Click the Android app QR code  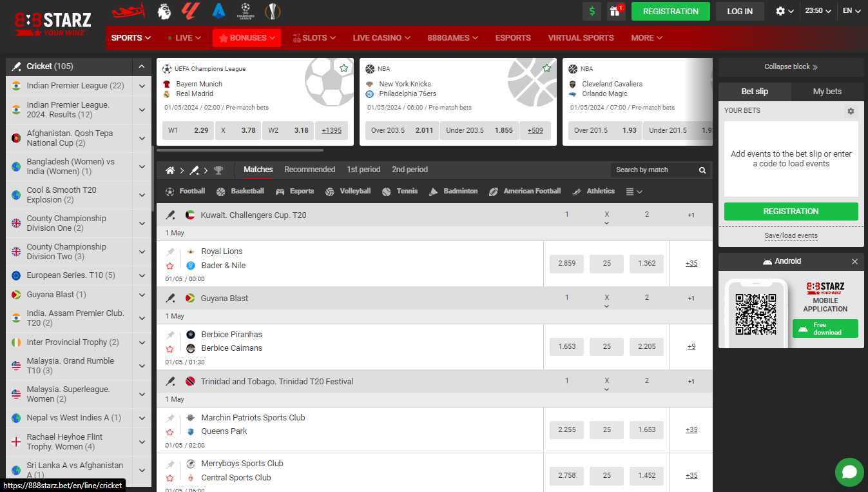[756, 314]
